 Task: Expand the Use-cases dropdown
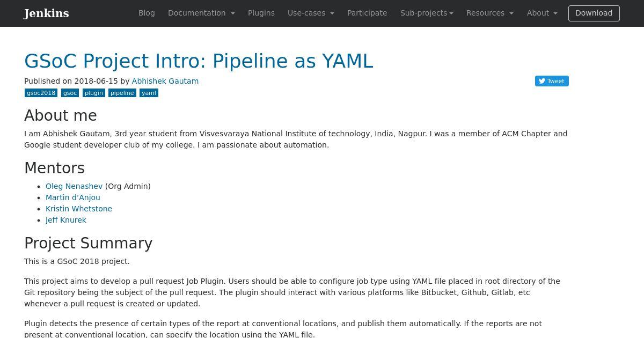(311, 13)
